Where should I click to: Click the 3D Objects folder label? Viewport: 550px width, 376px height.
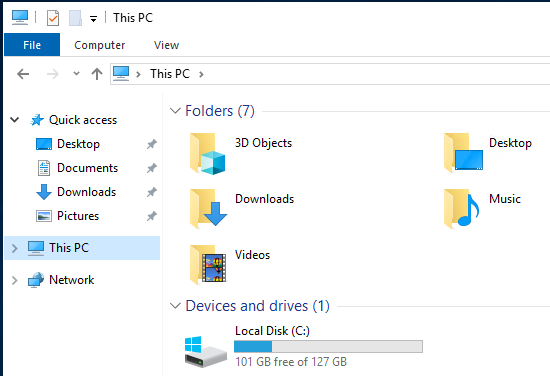pyautogui.click(x=263, y=143)
